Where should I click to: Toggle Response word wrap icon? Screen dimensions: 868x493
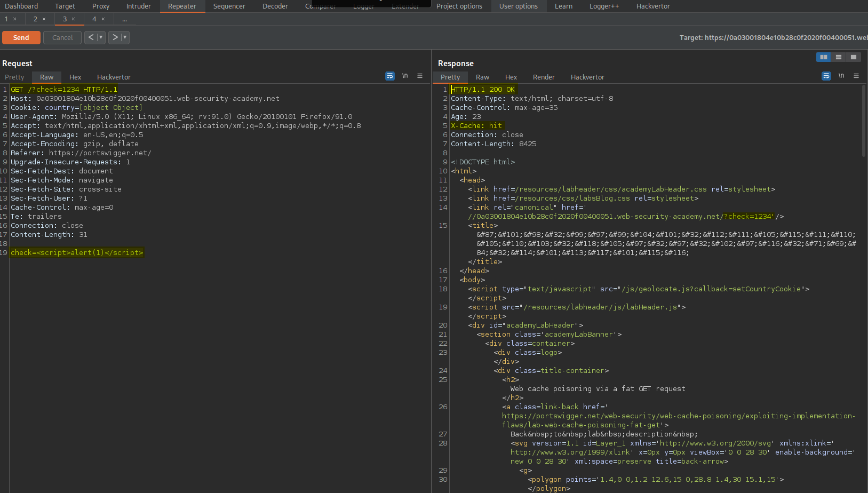coord(826,76)
